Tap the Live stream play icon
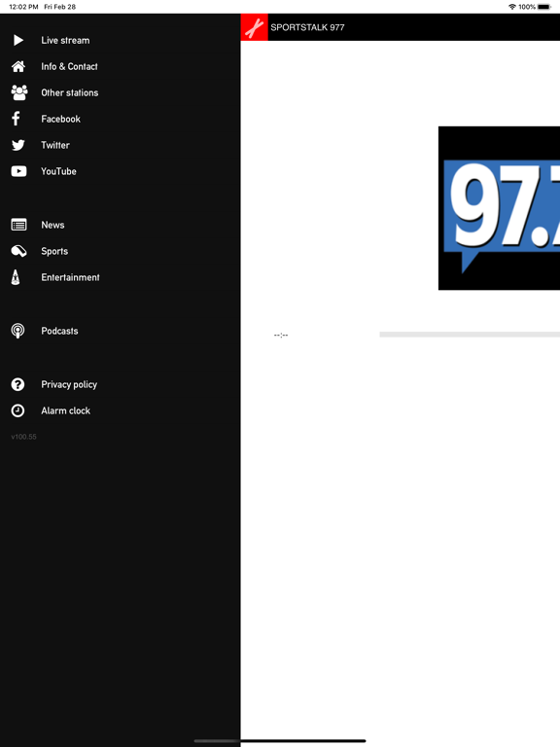Viewport: 560px width, 747px height. [x=18, y=40]
